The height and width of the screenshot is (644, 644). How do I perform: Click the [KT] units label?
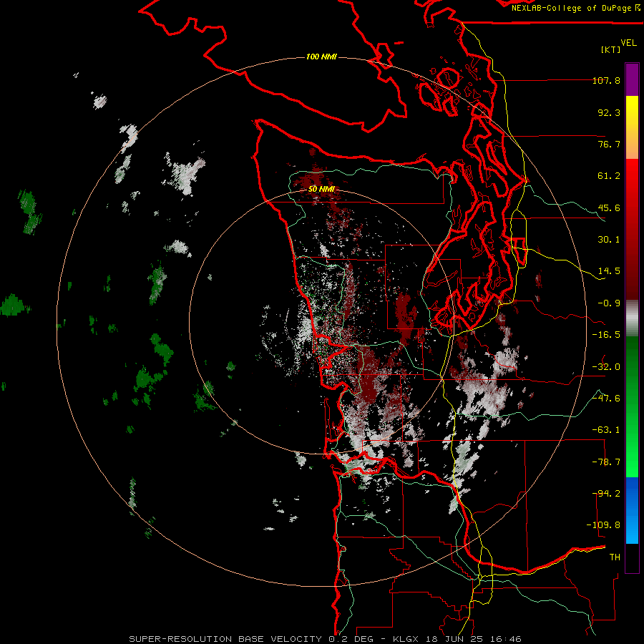(610, 49)
